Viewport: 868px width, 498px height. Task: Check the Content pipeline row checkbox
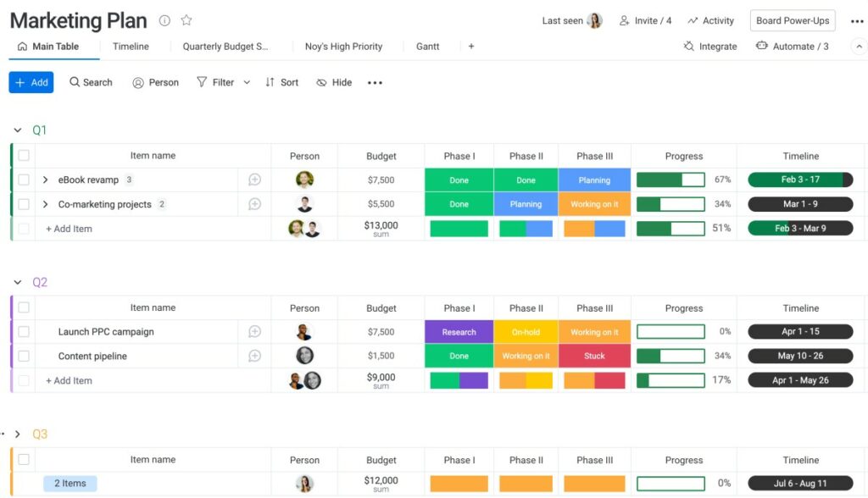coord(24,356)
